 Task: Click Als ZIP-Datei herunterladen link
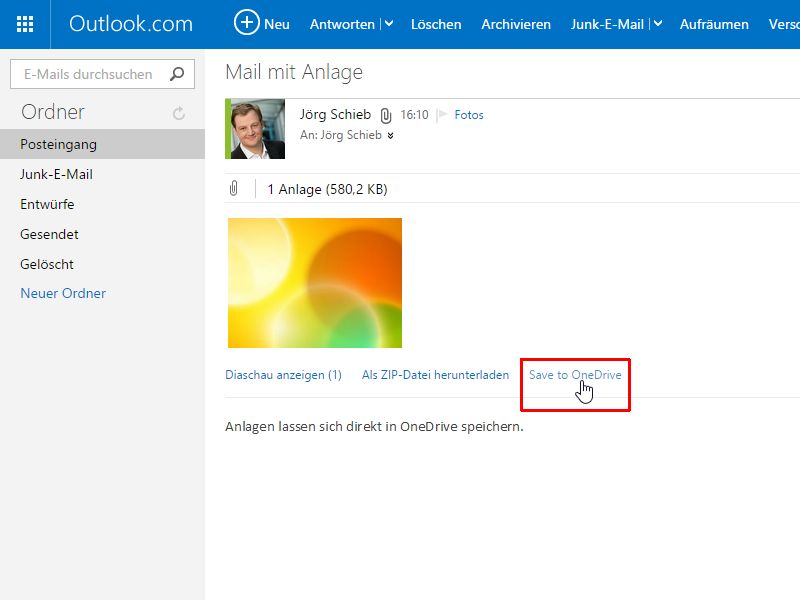435,375
